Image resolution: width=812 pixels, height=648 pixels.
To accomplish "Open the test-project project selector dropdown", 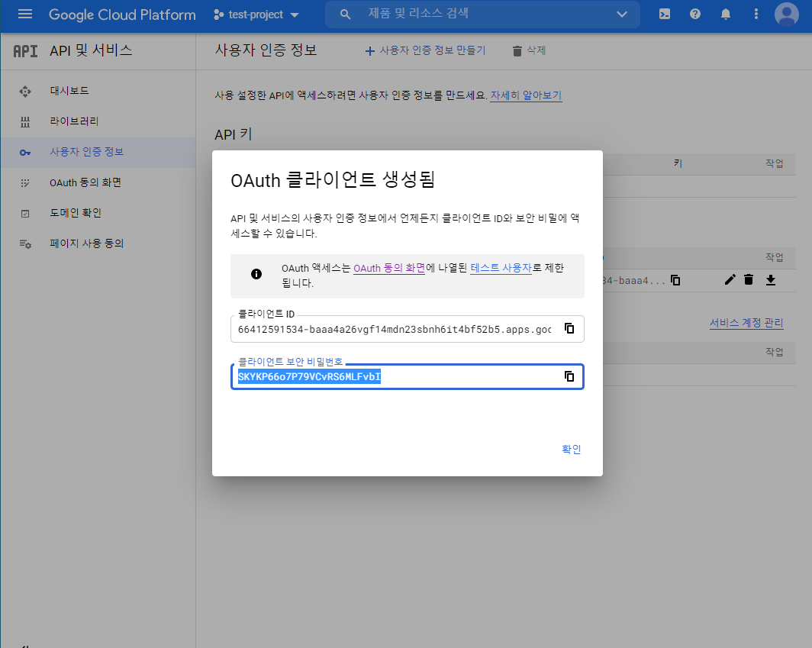I will tap(256, 15).
